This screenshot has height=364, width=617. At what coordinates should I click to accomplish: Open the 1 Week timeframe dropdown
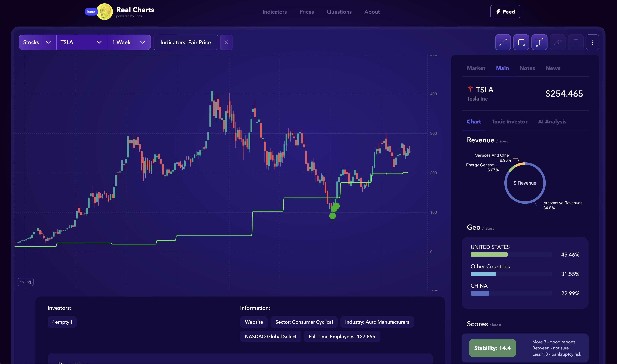pos(129,42)
